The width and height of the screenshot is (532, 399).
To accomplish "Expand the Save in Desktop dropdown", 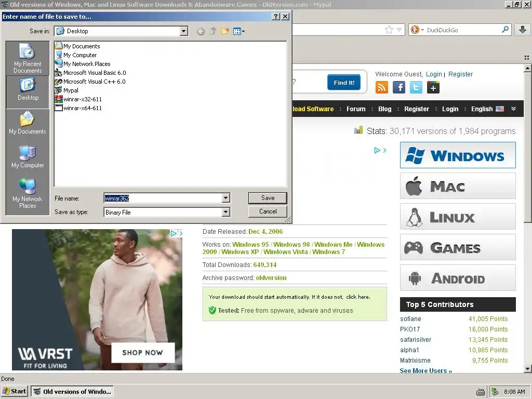I will click(x=183, y=31).
